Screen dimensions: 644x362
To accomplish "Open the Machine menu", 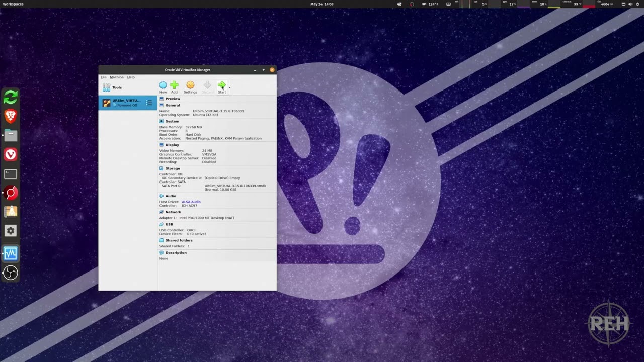I will tap(117, 77).
